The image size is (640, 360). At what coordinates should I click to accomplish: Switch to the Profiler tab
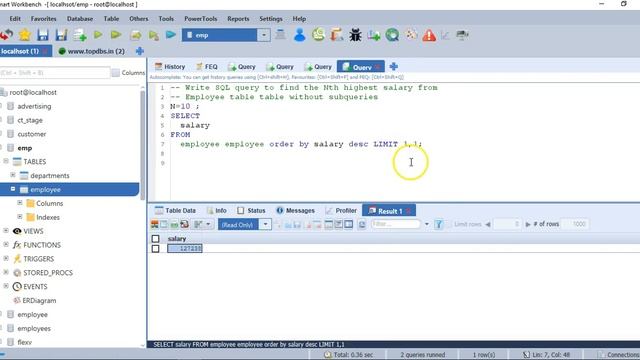341,211
